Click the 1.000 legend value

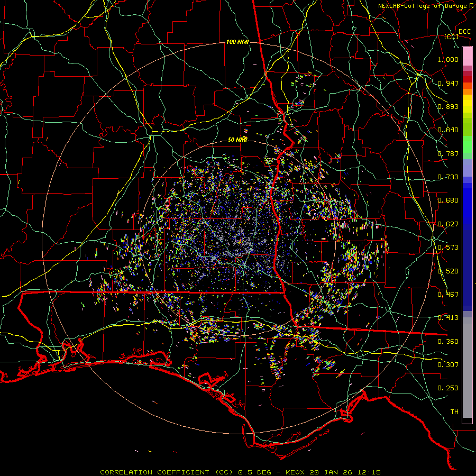(x=448, y=59)
